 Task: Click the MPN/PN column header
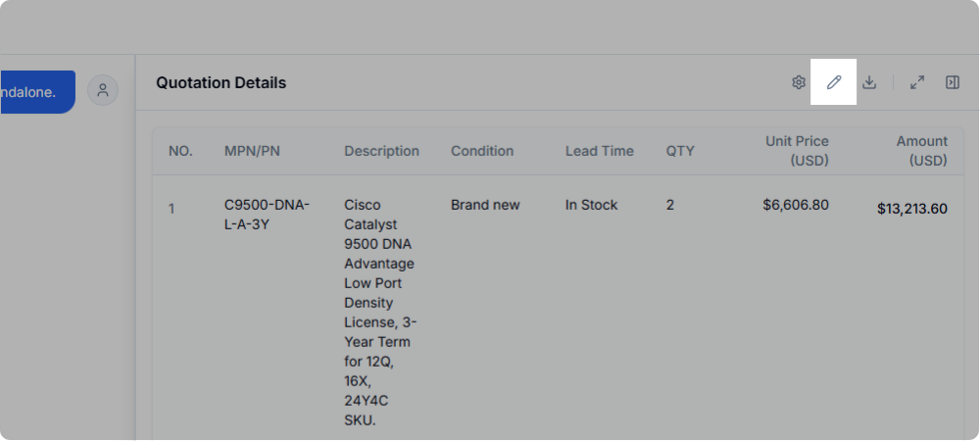(254, 151)
